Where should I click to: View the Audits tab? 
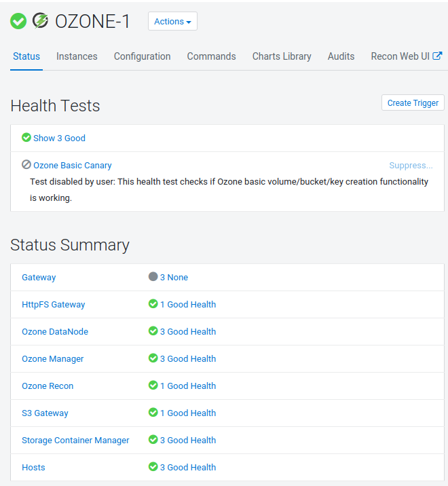point(341,56)
